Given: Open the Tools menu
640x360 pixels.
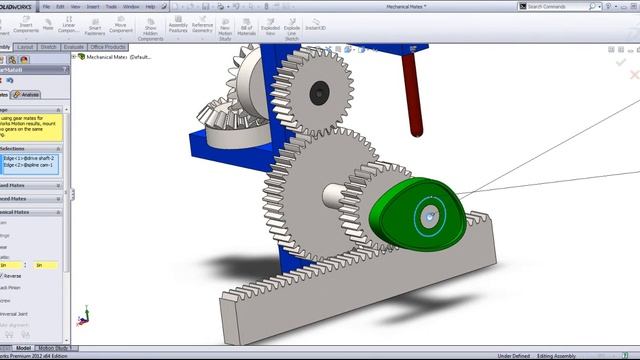Looking at the screenshot, I should (111, 7).
